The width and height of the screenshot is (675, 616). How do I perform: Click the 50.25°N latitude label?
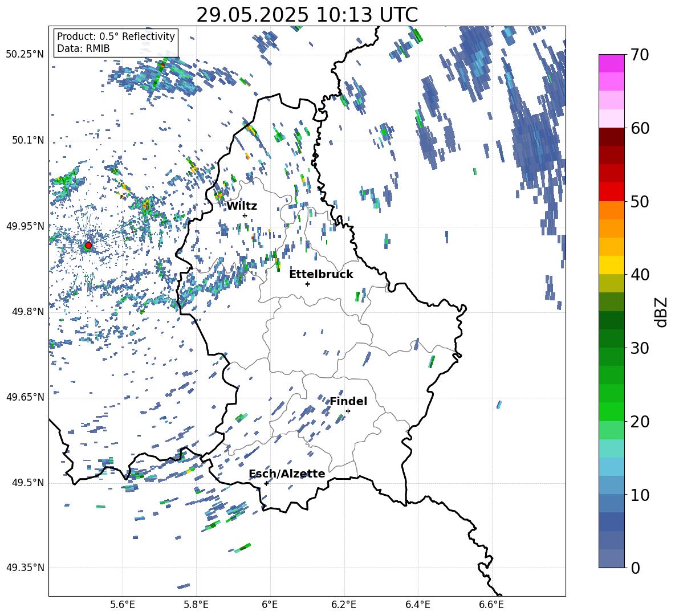point(25,55)
